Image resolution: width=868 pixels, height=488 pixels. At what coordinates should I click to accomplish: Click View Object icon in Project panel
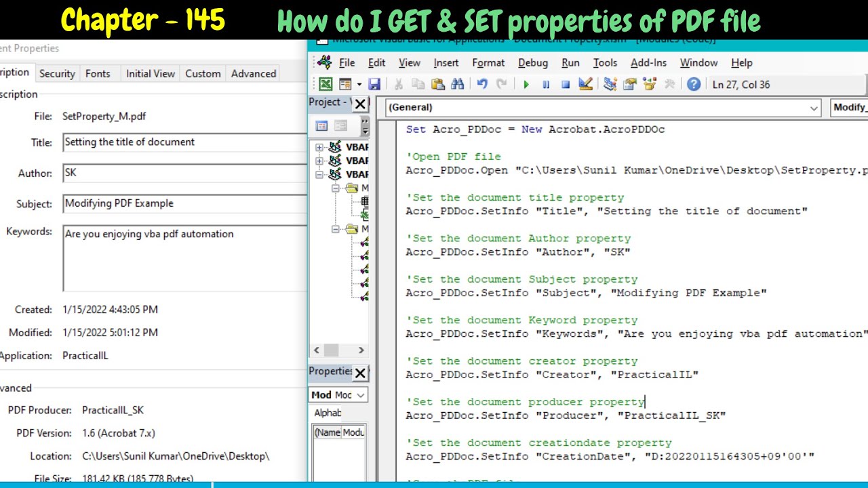(340, 126)
